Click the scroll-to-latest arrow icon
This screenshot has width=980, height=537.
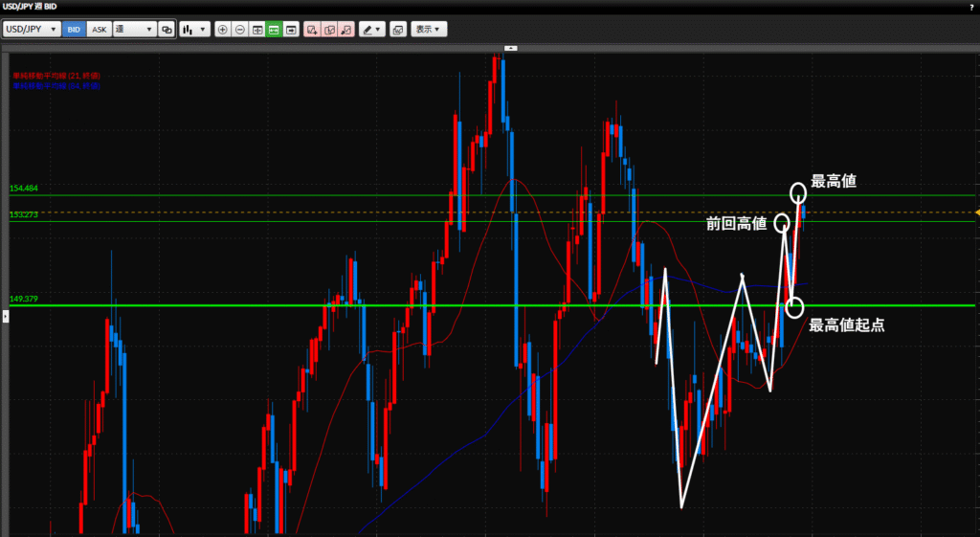(290, 30)
